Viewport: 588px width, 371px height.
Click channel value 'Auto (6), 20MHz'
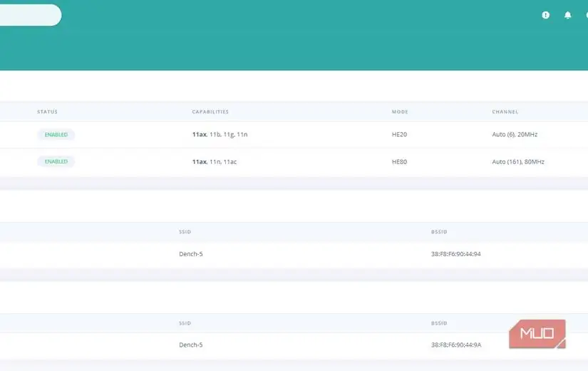point(515,134)
